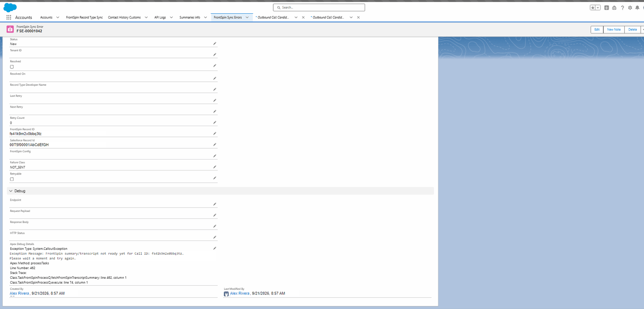Edit the Endpoint pencil icon
Viewport: 644px width, 309px height.
pyautogui.click(x=215, y=204)
